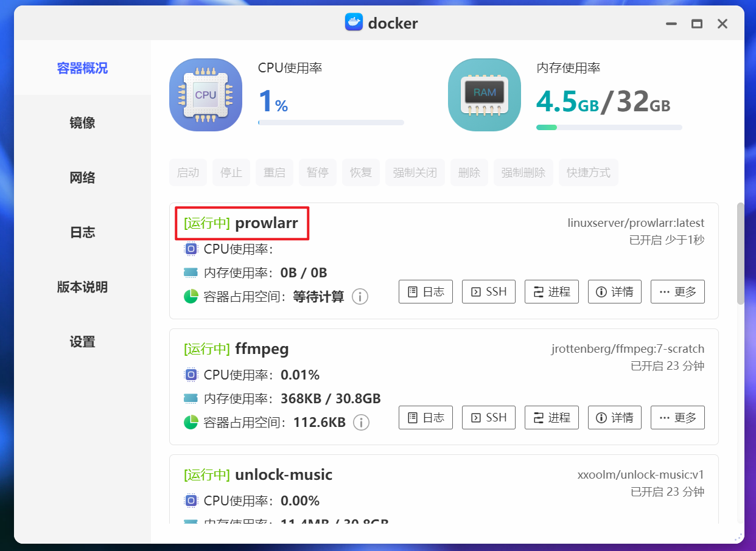This screenshot has width=756, height=551.
Task: Open 更多 options for ffmpeg
Action: (x=678, y=418)
